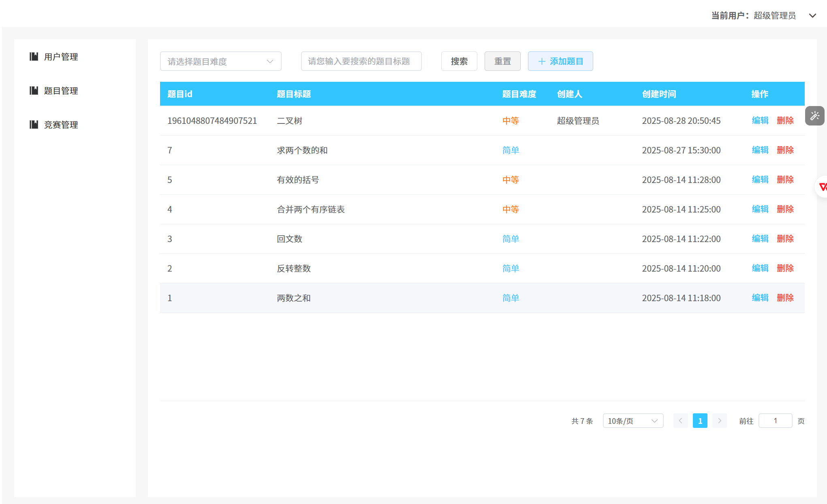The width and height of the screenshot is (827, 504).
Task: Click plus icon on 添加题目 button
Action: (x=542, y=62)
